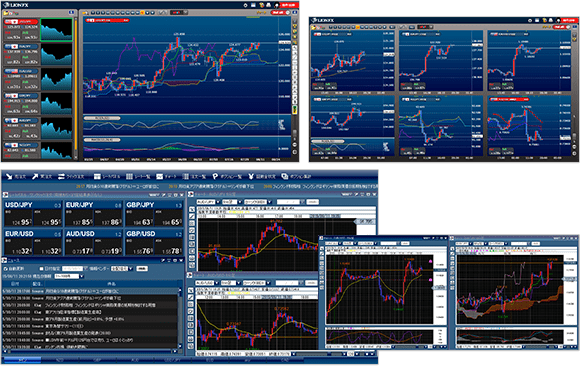The width and height of the screenshot is (580, 367).
Task: Open the currency pair dropdown on AUD/JPY chart
Action: click(208, 202)
